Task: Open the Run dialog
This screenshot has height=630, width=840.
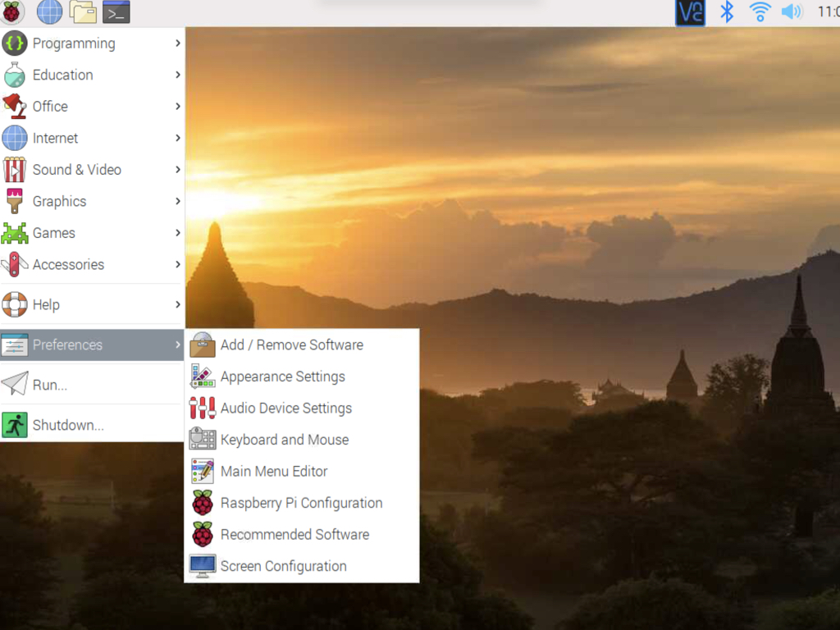Action: pos(49,385)
